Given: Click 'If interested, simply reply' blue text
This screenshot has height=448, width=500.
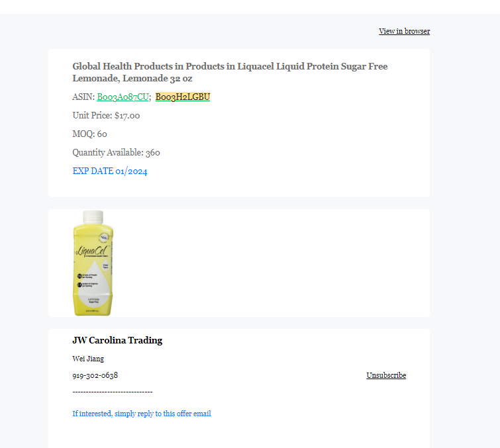Looking at the screenshot, I should (142, 414).
